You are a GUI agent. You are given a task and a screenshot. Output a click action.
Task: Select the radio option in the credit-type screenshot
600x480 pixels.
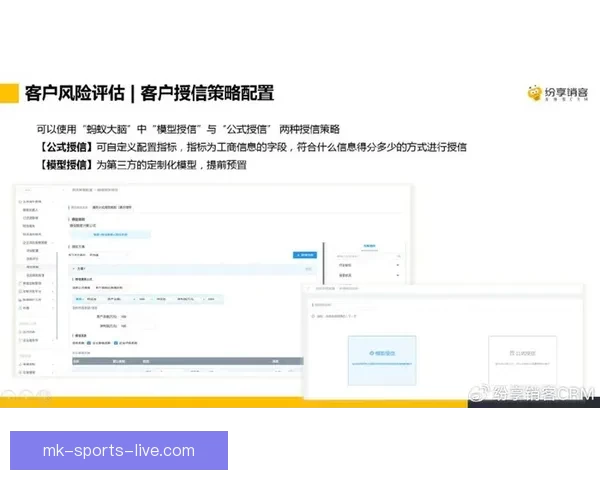313,316
